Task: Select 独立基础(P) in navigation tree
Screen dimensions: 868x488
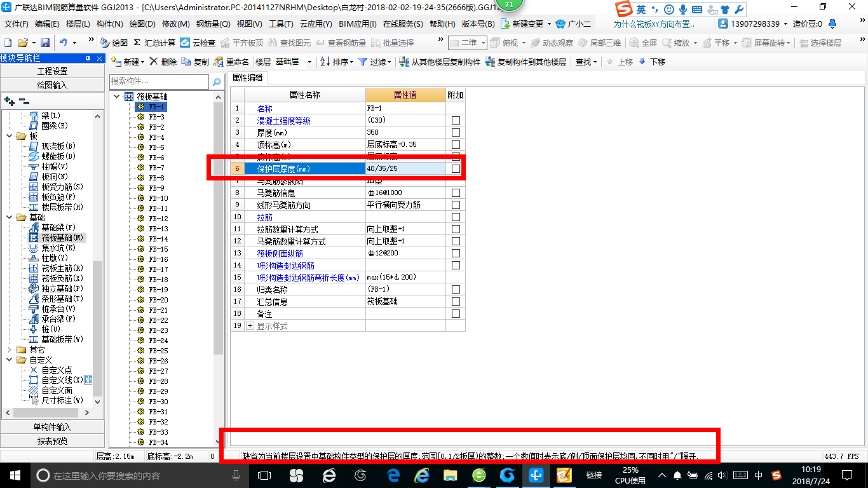Action: click(62, 288)
